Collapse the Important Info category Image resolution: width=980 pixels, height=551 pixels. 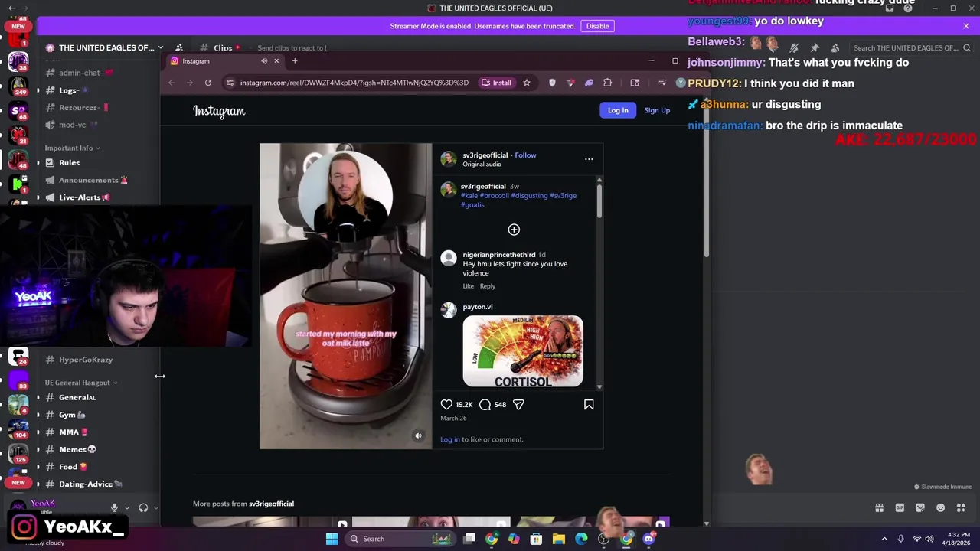click(72, 148)
